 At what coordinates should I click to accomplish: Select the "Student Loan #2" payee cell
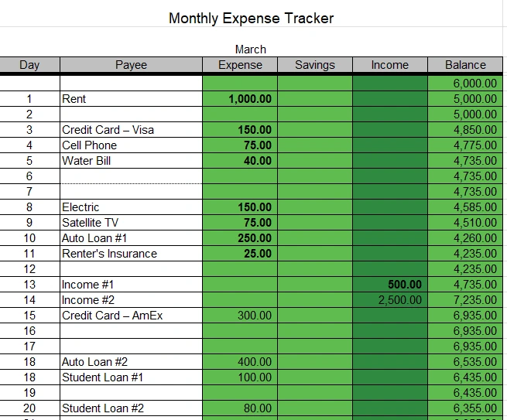132,408
